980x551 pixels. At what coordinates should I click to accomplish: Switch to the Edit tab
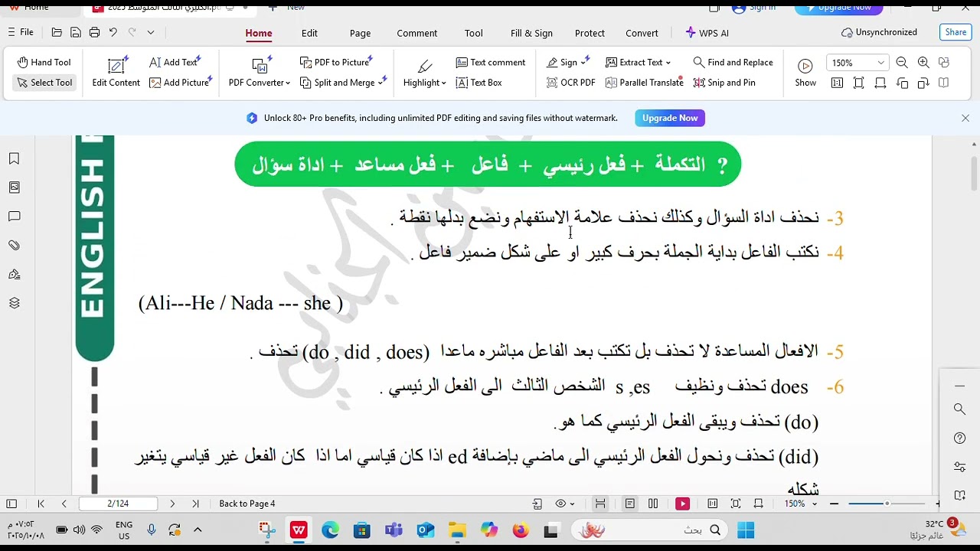(x=309, y=33)
